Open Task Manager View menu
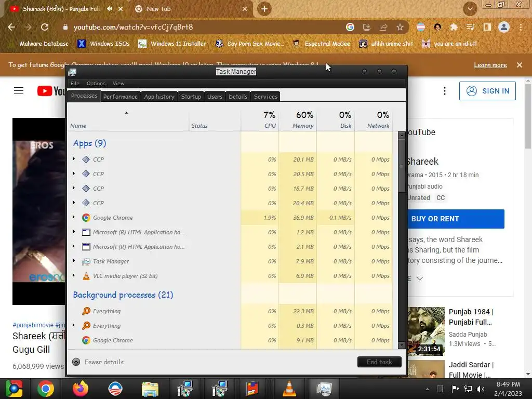 (118, 84)
